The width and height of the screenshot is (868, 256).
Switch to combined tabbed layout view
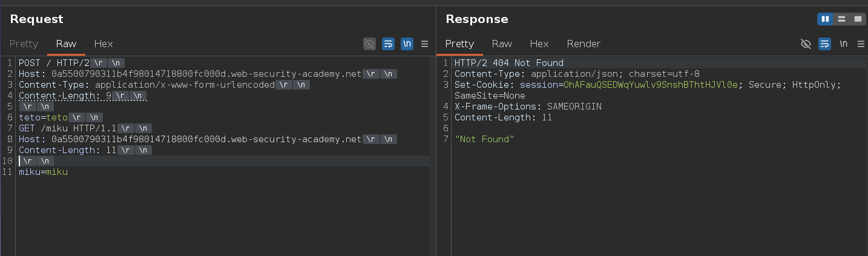[x=857, y=19]
